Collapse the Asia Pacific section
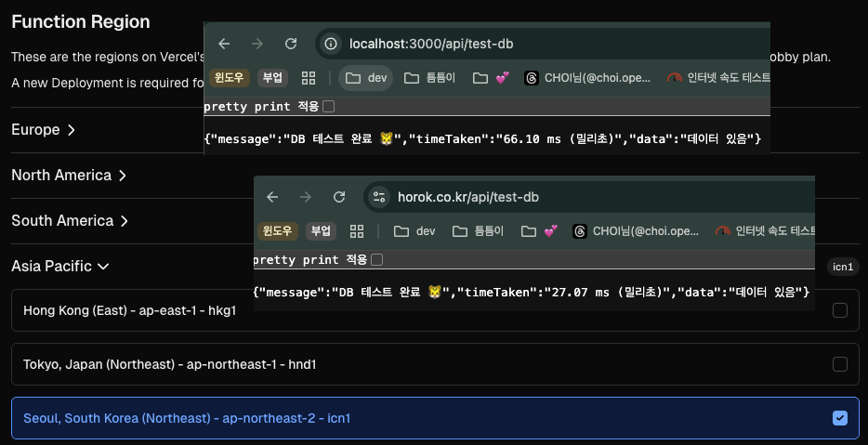The image size is (868, 445). coord(60,267)
